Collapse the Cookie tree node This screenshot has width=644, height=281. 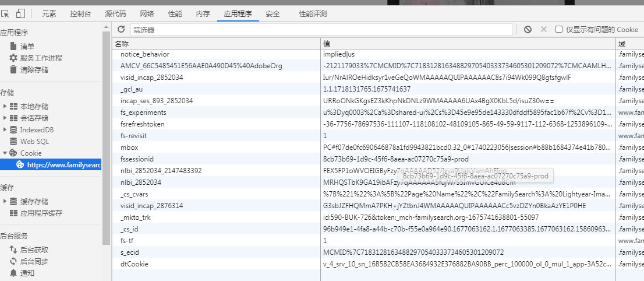coord(5,153)
